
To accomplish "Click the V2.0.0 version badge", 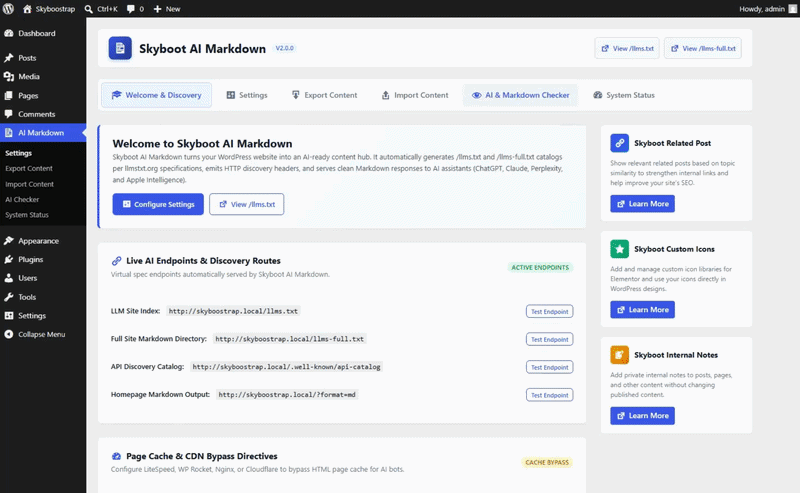I will coord(285,48).
